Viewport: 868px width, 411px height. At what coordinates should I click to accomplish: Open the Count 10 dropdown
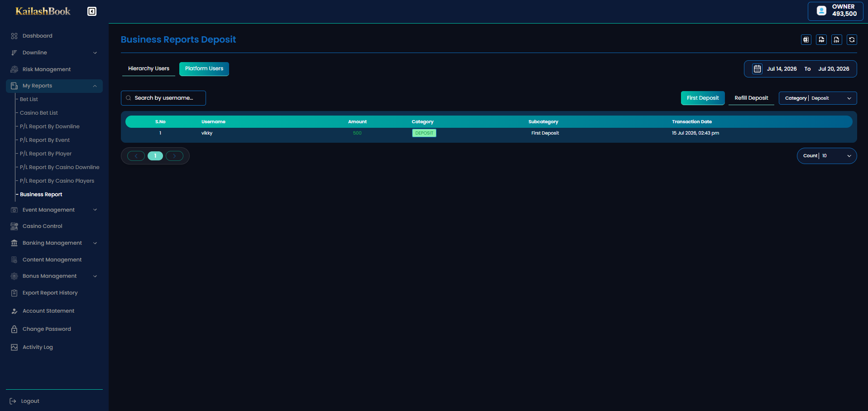[827, 156]
